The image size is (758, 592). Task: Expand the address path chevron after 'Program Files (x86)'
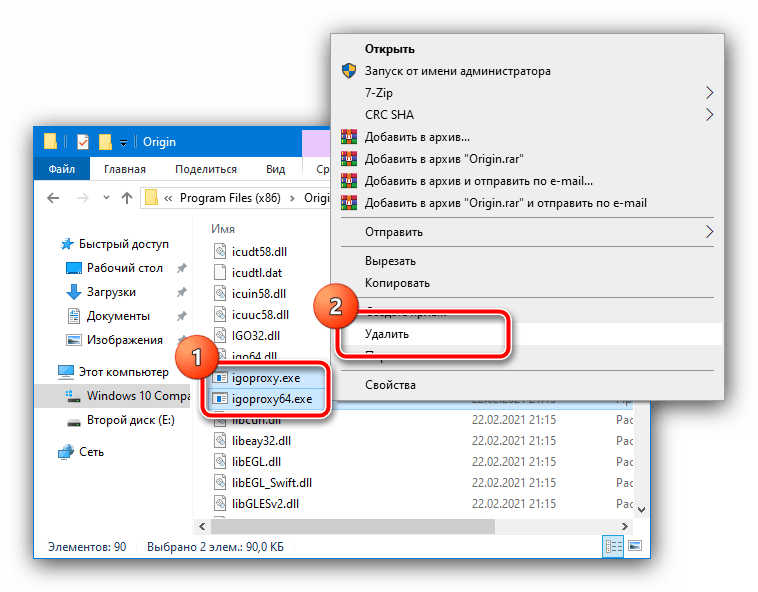pos(292,198)
